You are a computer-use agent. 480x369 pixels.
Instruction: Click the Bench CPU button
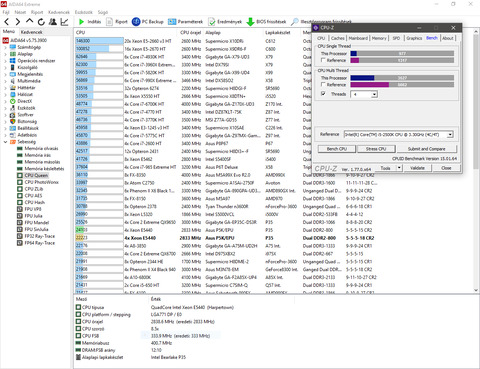[337, 149]
